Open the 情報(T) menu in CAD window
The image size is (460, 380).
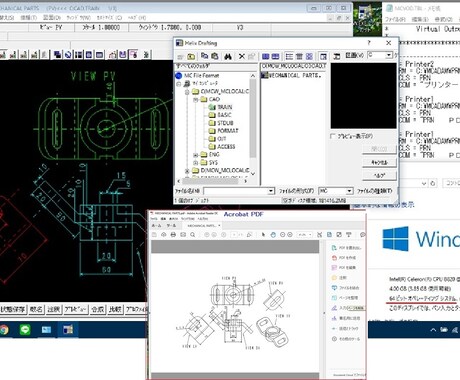(x=28, y=18)
